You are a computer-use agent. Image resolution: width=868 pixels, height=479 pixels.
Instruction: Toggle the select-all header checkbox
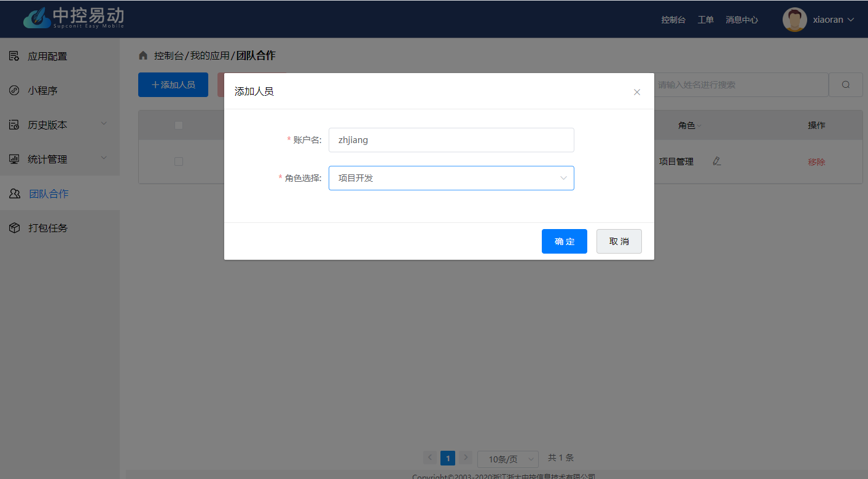tap(179, 125)
